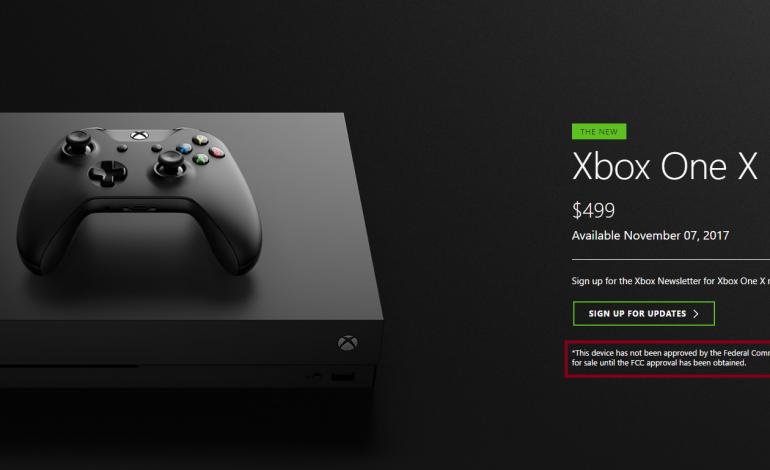This screenshot has width=770, height=470.
Task: Click the controller's right thumbstick
Action: pos(170,164)
